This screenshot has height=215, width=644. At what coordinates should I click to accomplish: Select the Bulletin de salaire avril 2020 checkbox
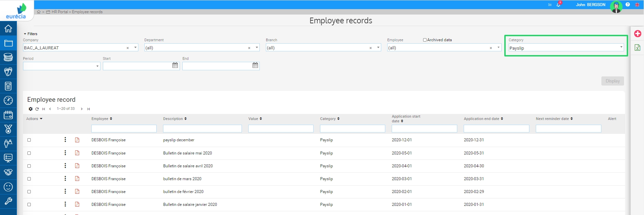[29, 166]
